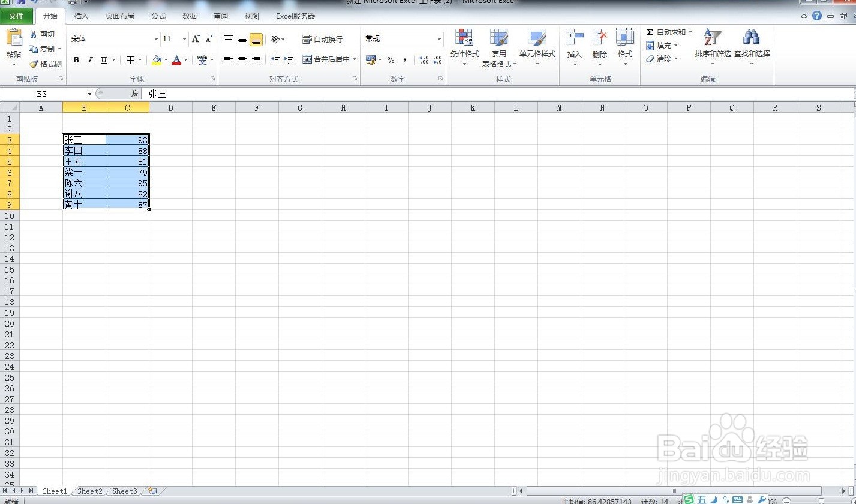Click the phonetic guide wén icon
Image resolution: width=856 pixels, height=504 pixels.
(202, 60)
